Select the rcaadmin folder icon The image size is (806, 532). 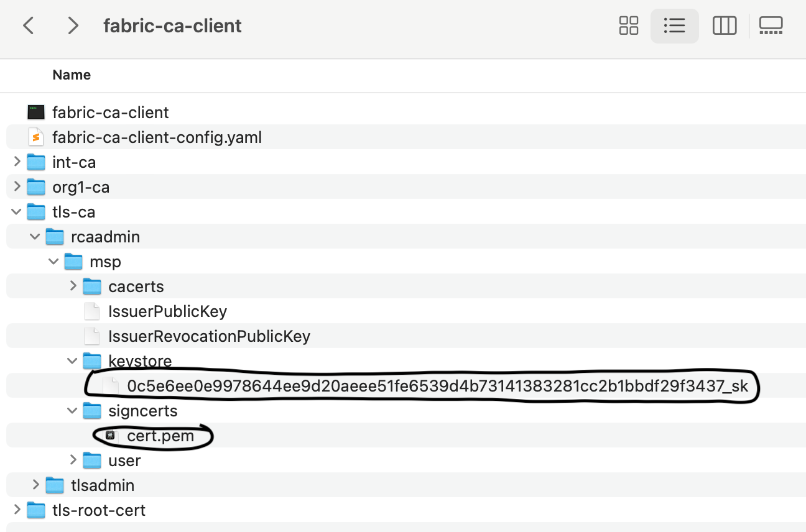pyautogui.click(x=55, y=237)
